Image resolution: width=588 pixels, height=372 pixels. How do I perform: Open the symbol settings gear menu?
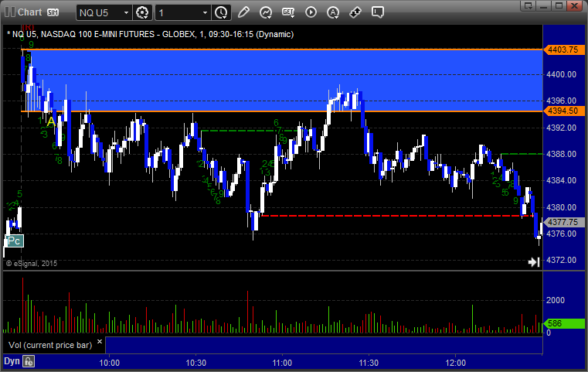[x=142, y=13]
